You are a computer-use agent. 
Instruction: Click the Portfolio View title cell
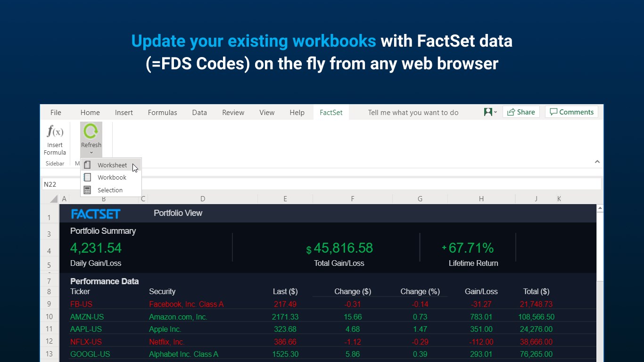click(178, 213)
